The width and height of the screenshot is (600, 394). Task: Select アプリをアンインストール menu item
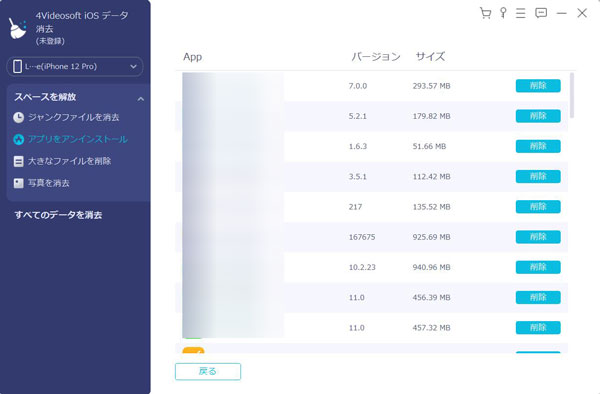coord(78,139)
